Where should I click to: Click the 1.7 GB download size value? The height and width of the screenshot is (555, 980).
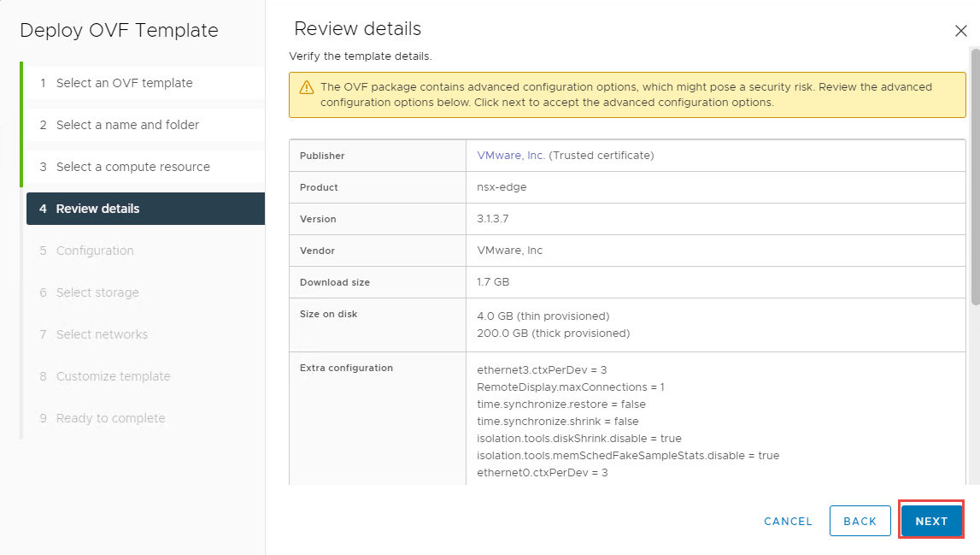point(493,282)
